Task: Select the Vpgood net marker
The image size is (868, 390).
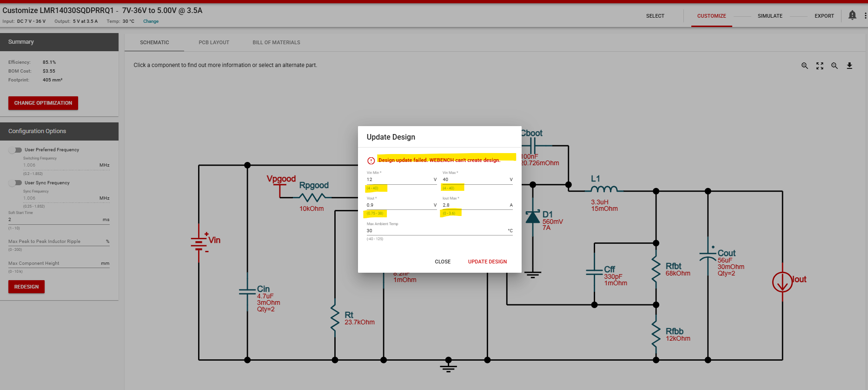Action: 280,190
